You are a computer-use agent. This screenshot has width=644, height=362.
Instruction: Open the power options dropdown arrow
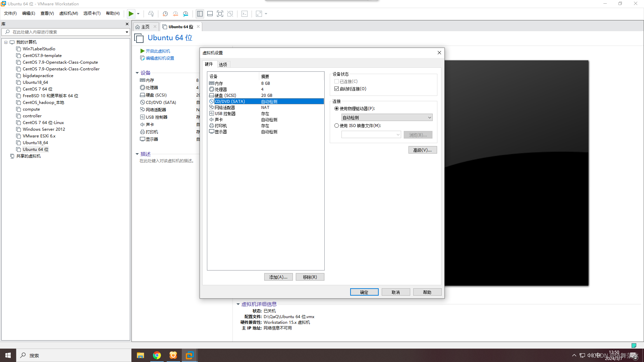[138, 14]
